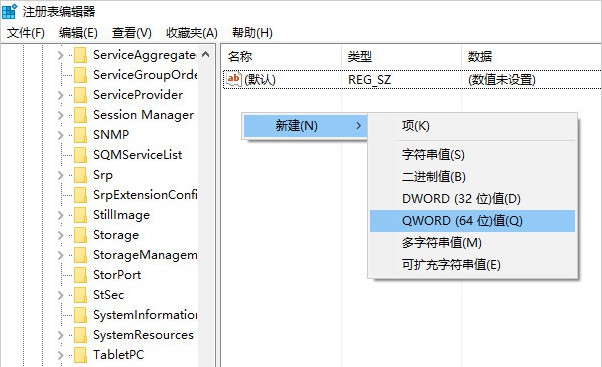The image size is (602, 367).
Task: Open the 文件(F) menu
Action: click(26, 33)
